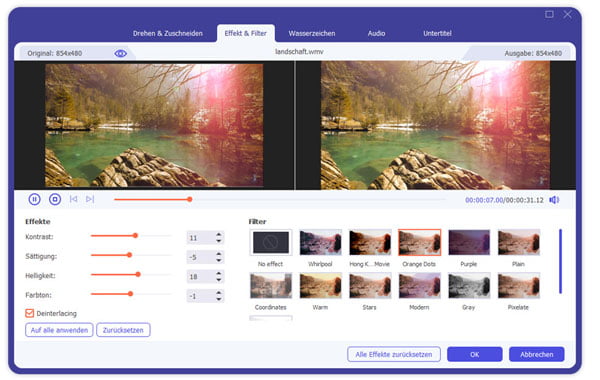The height and width of the screenshot is (380, 600).
Task: Switch to Drehen & Zuschneiden tab
Action: click(x=168, y=33)
